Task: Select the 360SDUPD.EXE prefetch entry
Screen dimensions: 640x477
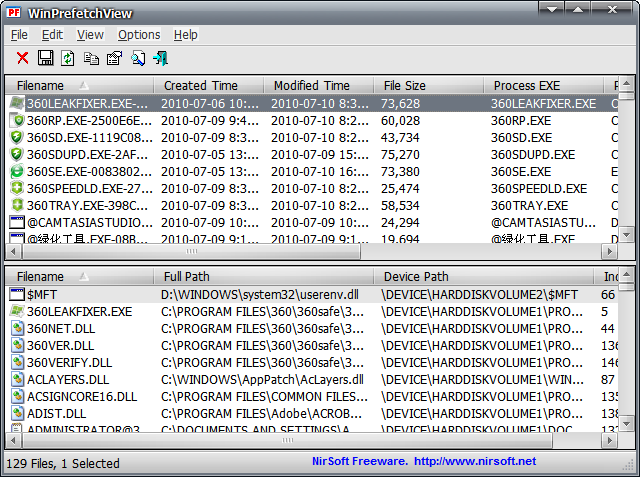Action: click(80, 154)
